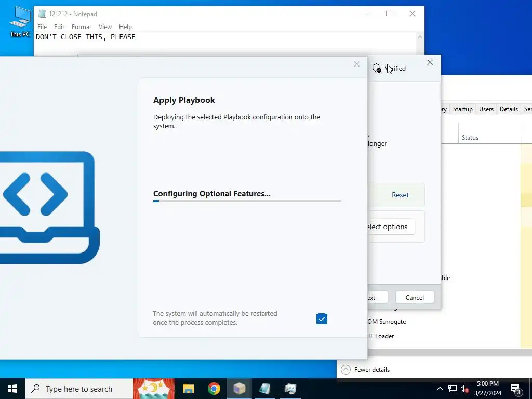Open This PC desktop icon
532x399 pixels.
[20, 21]
